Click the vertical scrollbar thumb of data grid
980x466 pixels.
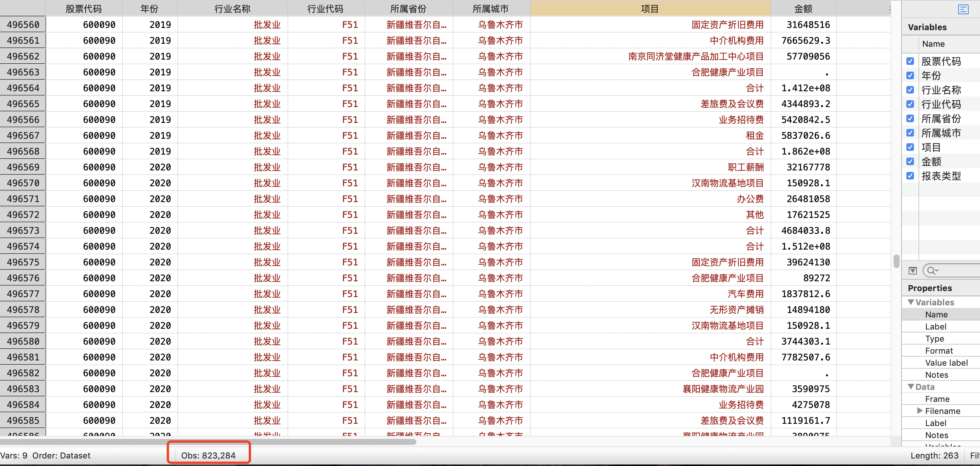pyautogui.click(x=896, y=261)
